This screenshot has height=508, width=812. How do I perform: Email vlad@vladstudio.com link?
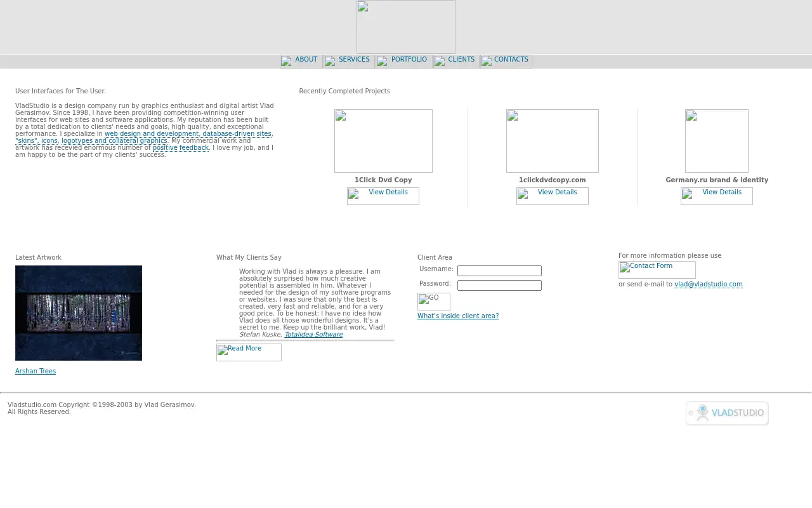coord(709,284)
